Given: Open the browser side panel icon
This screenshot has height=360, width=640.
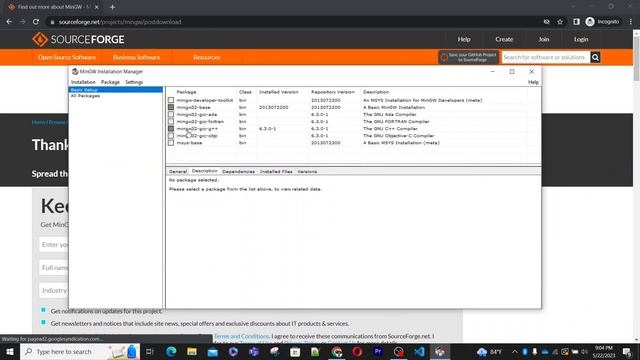Looking at the screenshot, I should click(576, 22).
